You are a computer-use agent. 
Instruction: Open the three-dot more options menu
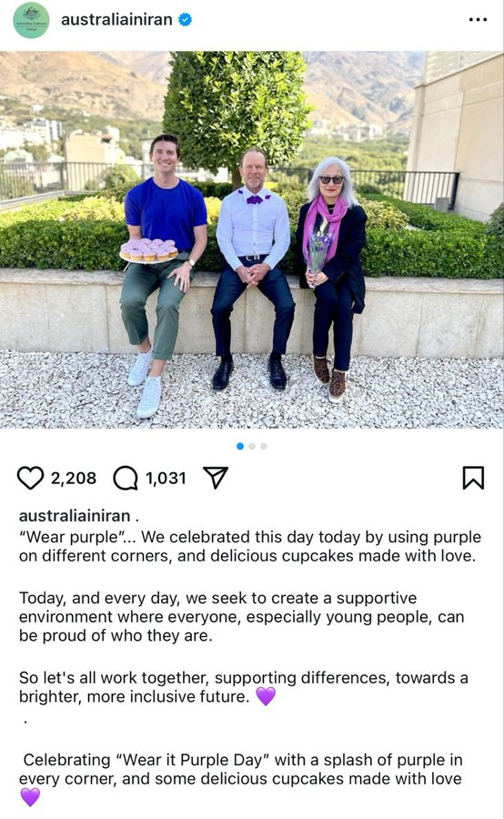pyautogui.click(x=478, y=20)
